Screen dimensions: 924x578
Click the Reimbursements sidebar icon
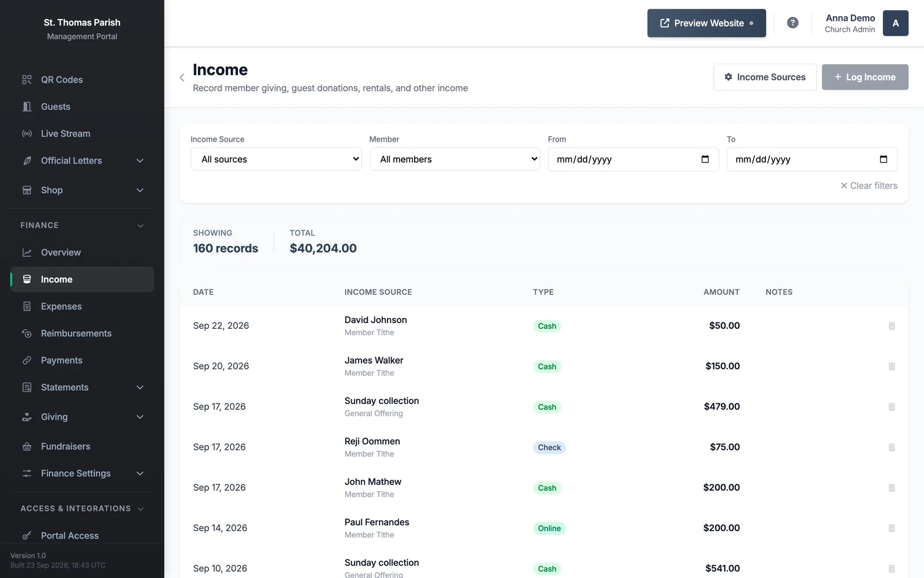(27, 334)
